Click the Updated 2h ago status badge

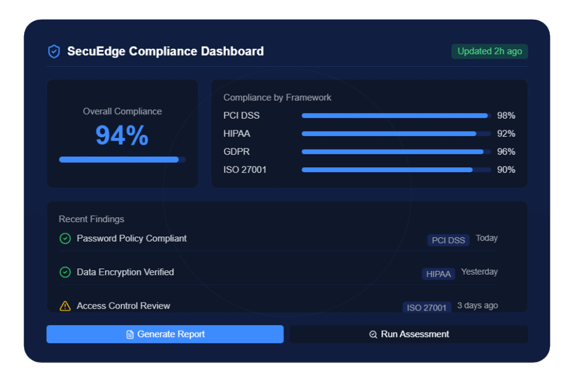pyautogui.click(x=489, y=52)
